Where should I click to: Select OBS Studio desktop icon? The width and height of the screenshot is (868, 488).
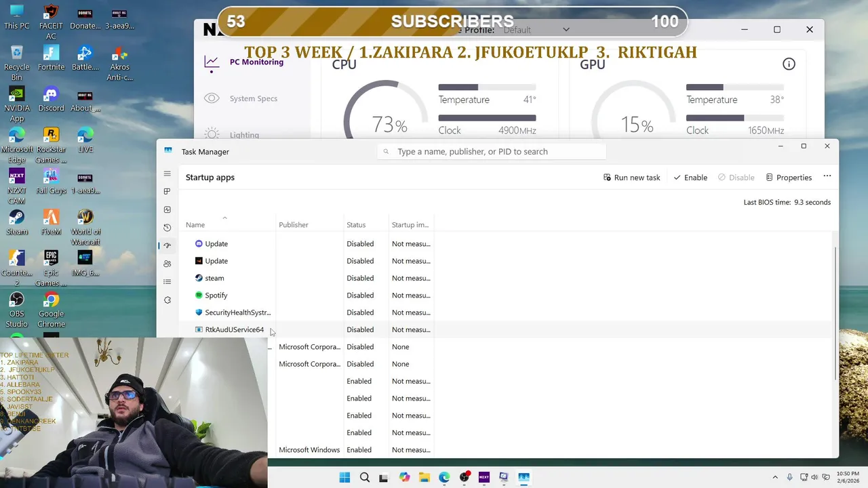[x=17, y=310]
